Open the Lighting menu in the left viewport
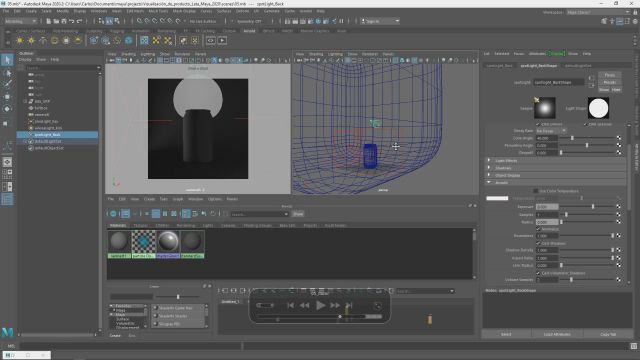 (x=148, y=54)
